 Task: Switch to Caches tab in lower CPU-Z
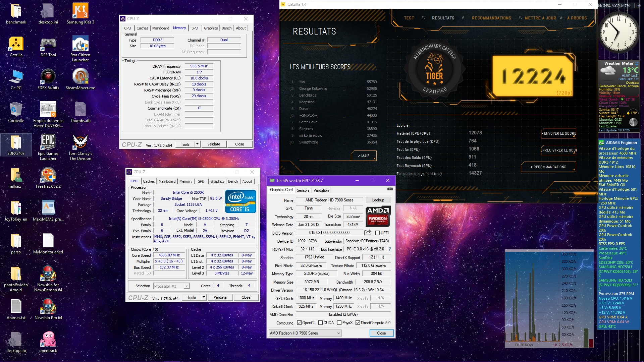[149, 181]
